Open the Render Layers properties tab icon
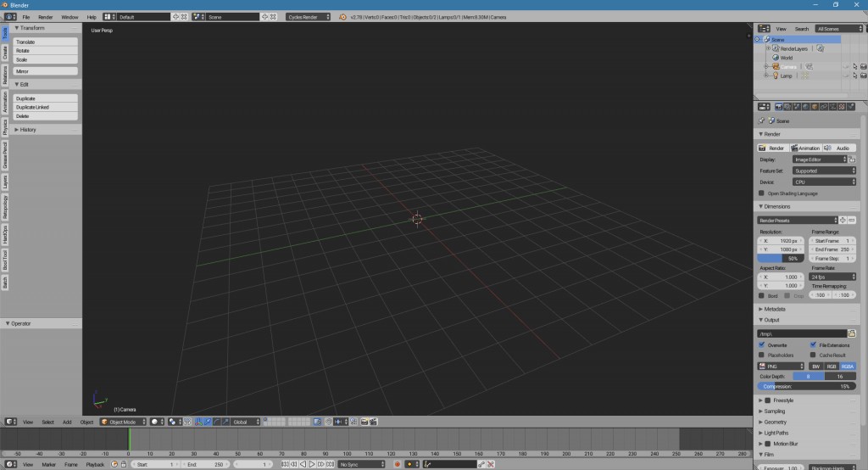Image resolution: width=868 pixels, height=470 pixels. point(787,106)
